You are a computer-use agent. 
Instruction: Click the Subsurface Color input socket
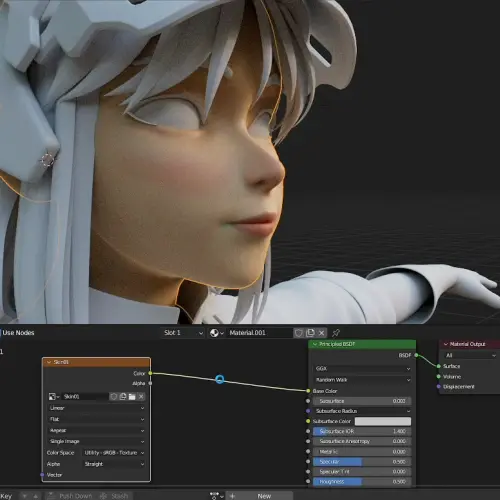pos(308,421)
